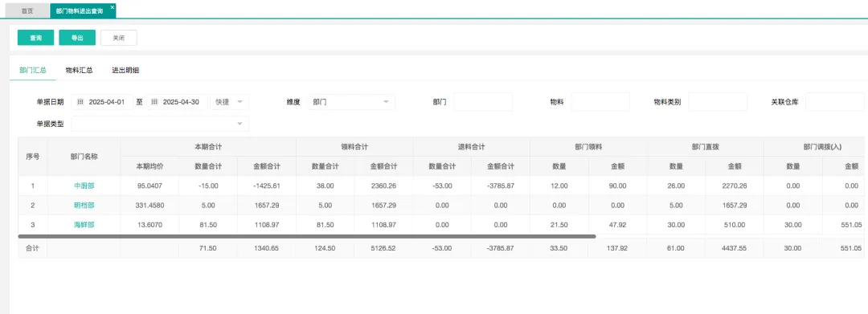This screenshot has height=314, width=868.
Task: Focus the 关联仓库 input field
Action: coord(835,102)
